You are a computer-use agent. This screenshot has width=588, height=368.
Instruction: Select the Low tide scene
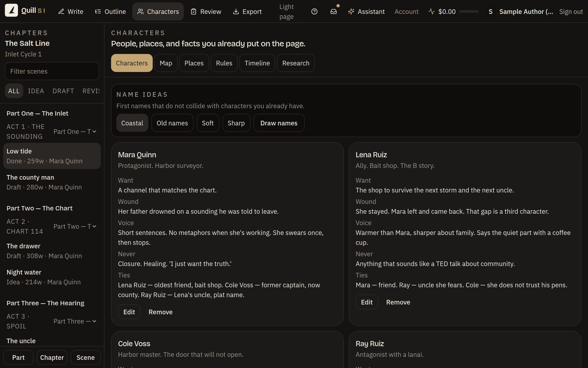click(52, 156)
